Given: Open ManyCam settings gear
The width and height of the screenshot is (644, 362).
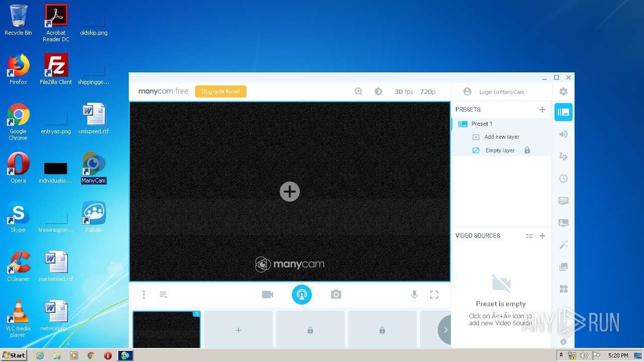Looking at the screenshot, I should click(x=563, y=92).
